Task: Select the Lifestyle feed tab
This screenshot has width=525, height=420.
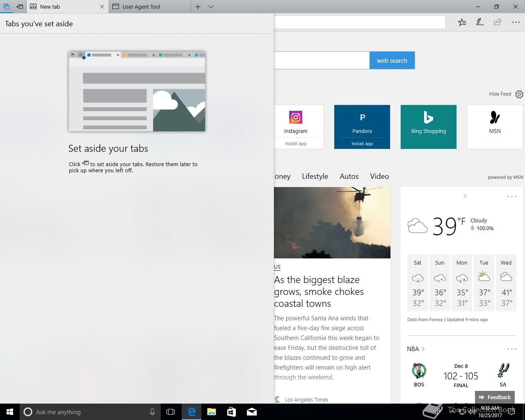Action: tap(315, 176)
